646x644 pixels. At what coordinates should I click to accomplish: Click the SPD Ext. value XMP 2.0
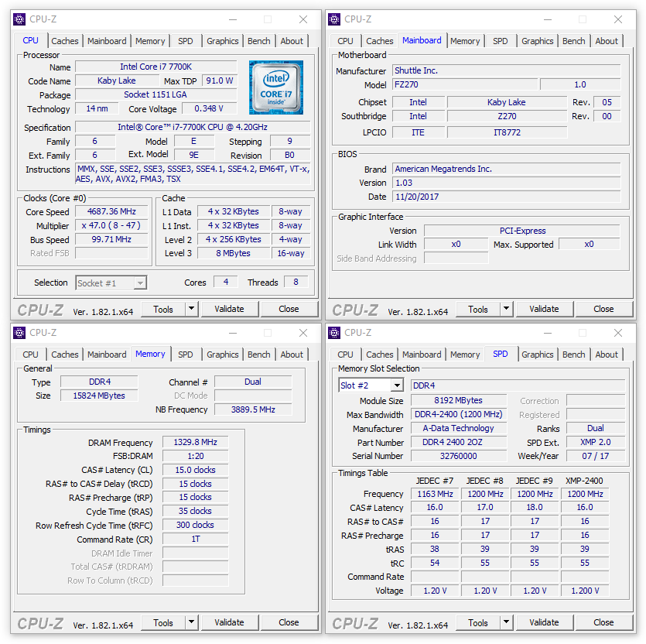click(x=595, y=443)
